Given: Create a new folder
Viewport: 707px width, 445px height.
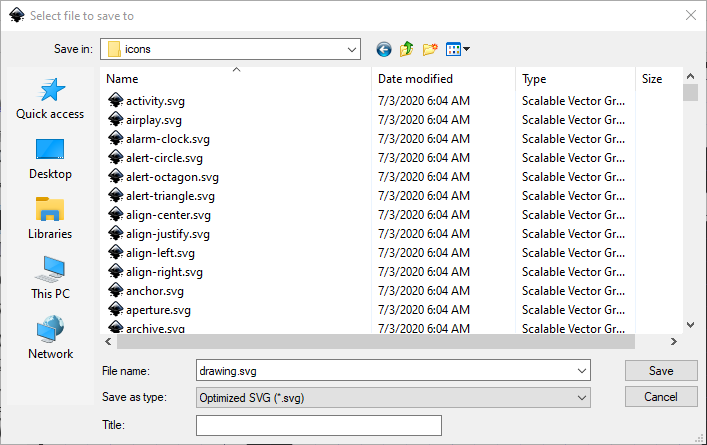Looking at the screenshot, I should click(x=431, y=49).
